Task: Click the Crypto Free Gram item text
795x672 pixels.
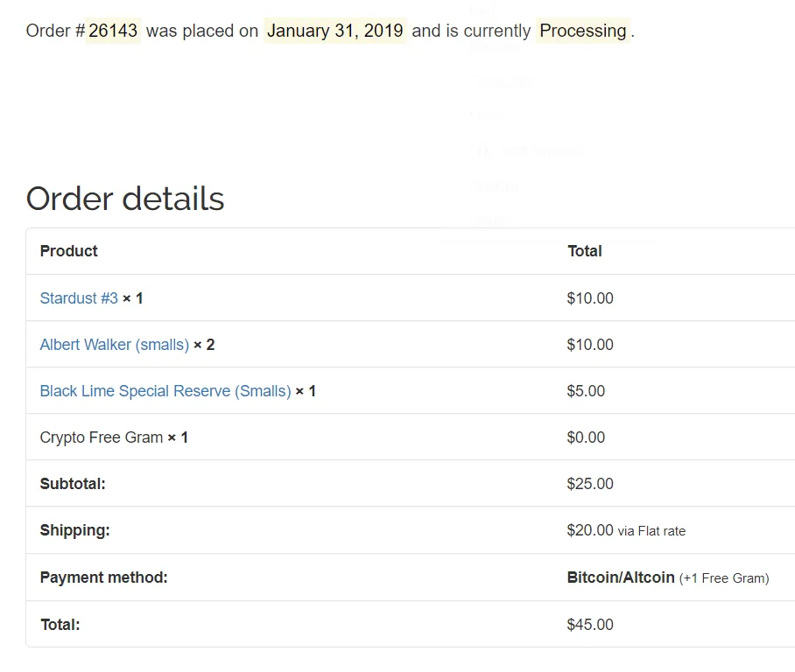Action: [102, 437]
